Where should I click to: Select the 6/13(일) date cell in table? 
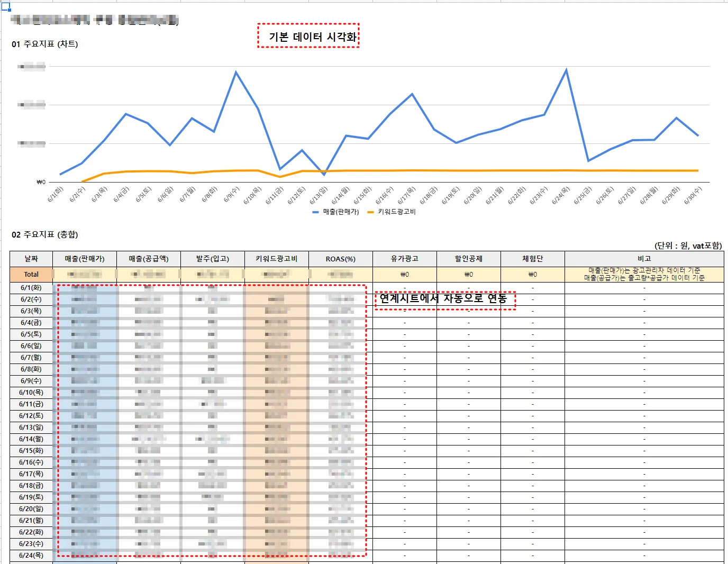pyautogui.click(x=31, y=427)
